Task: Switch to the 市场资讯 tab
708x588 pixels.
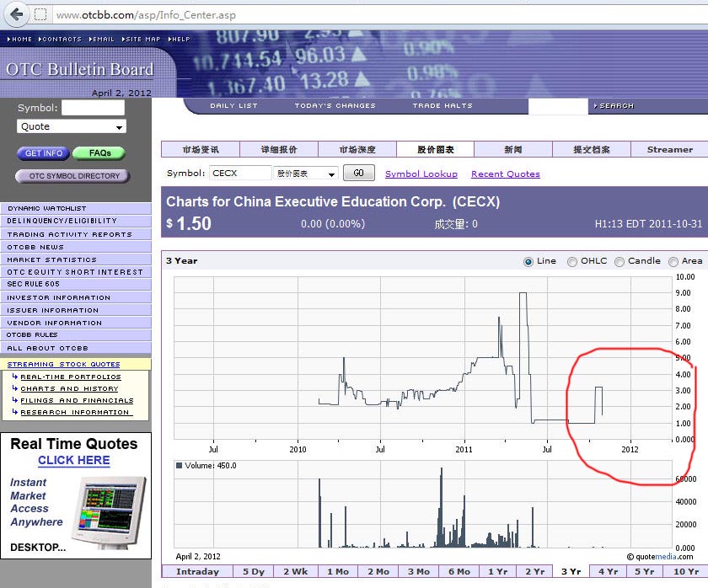Action: click(201, 149)
